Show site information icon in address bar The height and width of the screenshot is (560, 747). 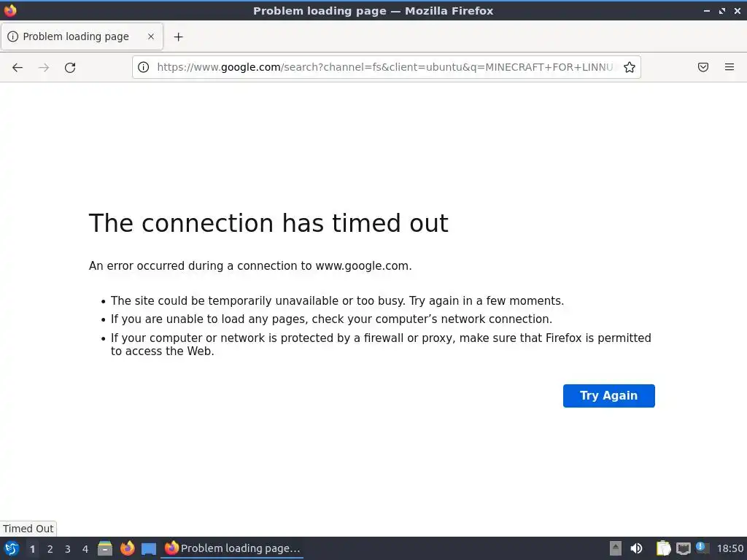[144, 67]
